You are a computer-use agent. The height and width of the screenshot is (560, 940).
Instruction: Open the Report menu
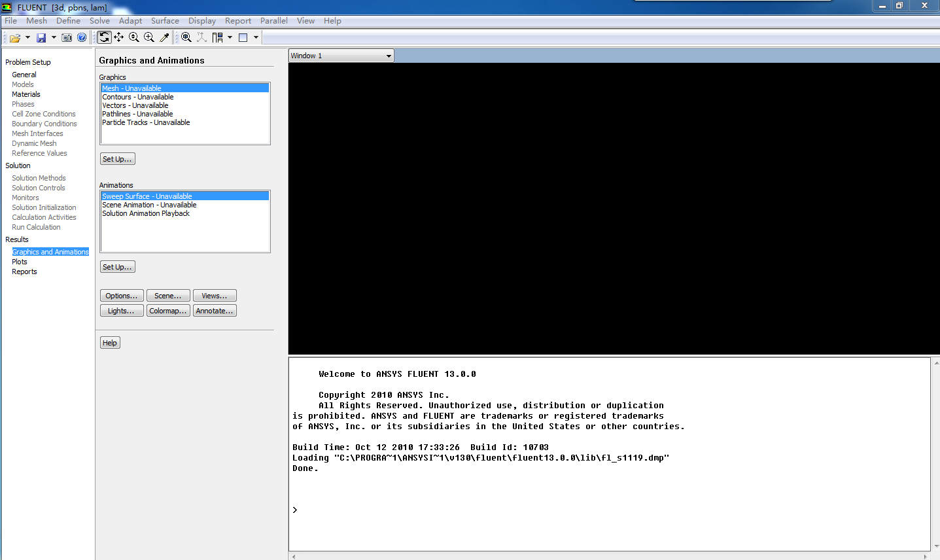point(238,21)
